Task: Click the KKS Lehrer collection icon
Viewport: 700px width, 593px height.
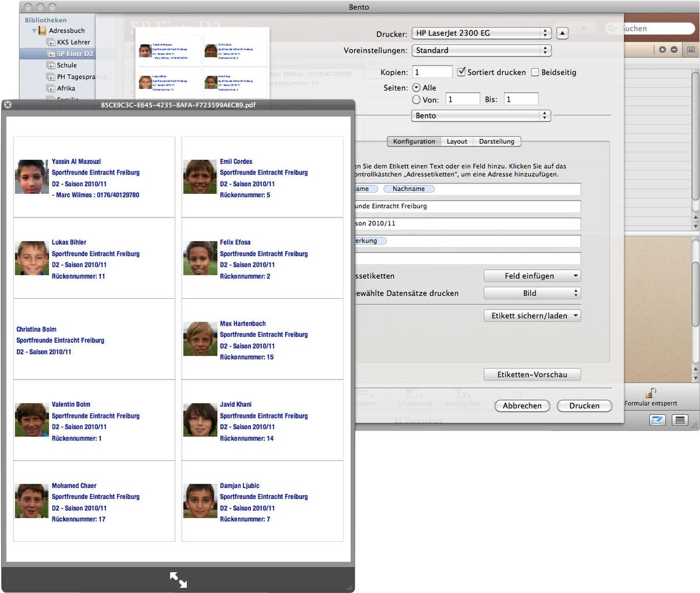Action: (51, 42)
